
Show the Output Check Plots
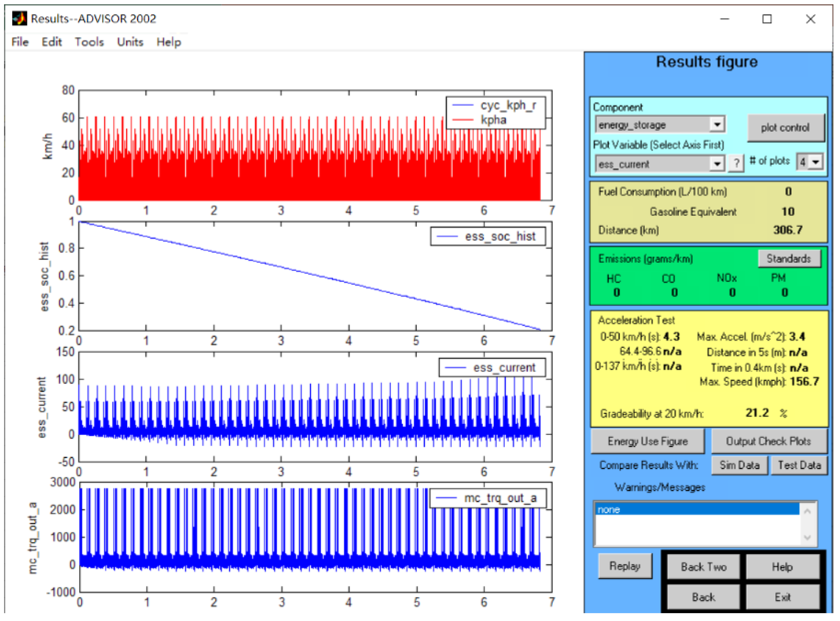coord(768,441)
